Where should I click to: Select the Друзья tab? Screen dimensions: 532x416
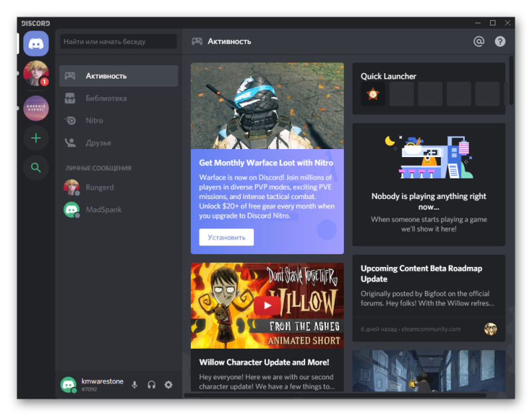pyautogui.click(x=119, y=142)
